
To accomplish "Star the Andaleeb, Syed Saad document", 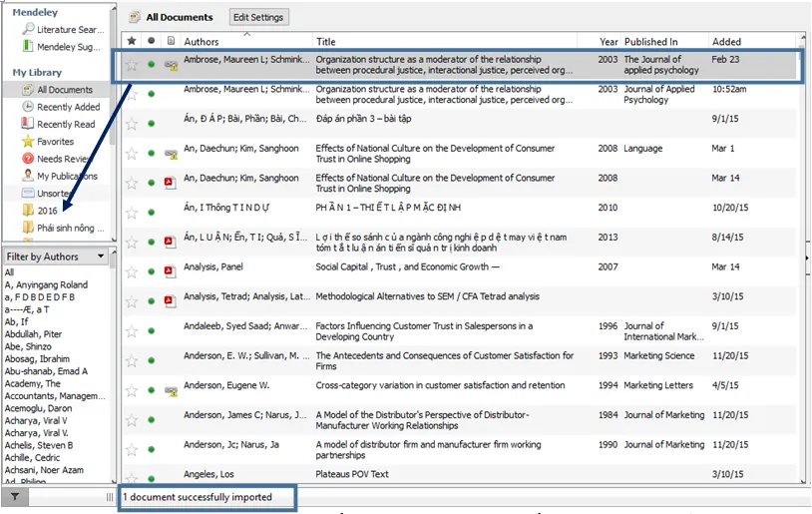I will 132,331.
